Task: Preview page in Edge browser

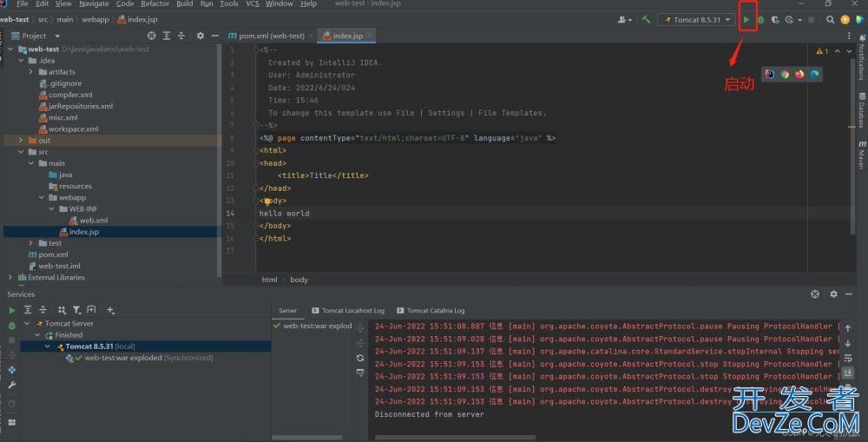Action: 814,74
